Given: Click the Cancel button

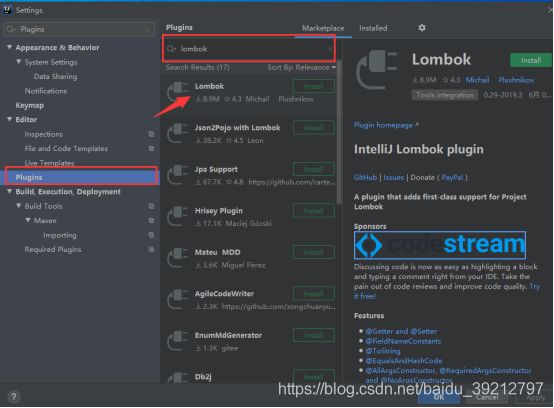Looking at the screenshot, I should (487, 397).
